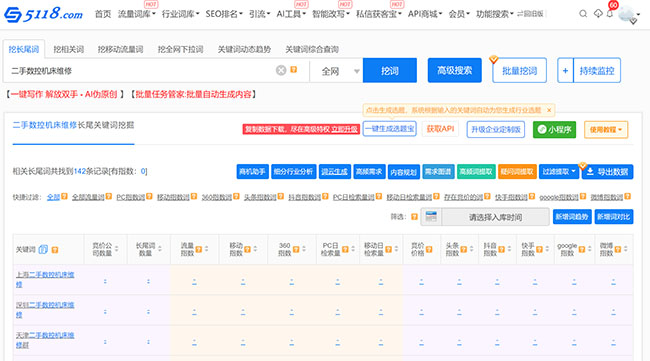The width and height of the screenshot is (650, 361).
Task: Click the 升级企业定制版 button
Action: tap(496, 130)
